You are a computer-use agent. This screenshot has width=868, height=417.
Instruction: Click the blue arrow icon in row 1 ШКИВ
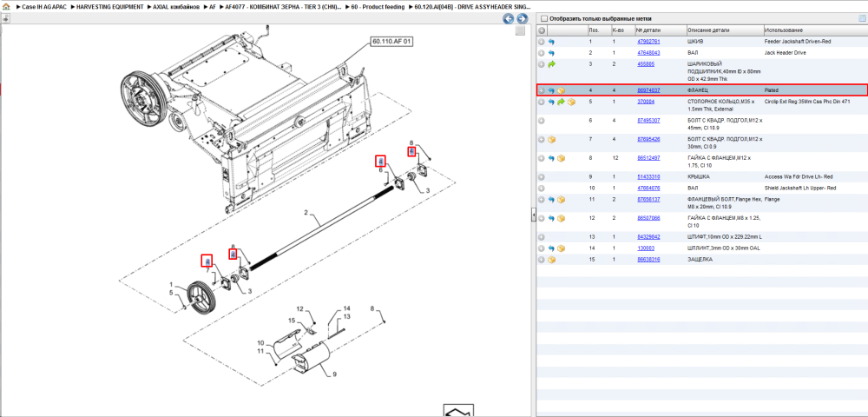tap(551, 42)
